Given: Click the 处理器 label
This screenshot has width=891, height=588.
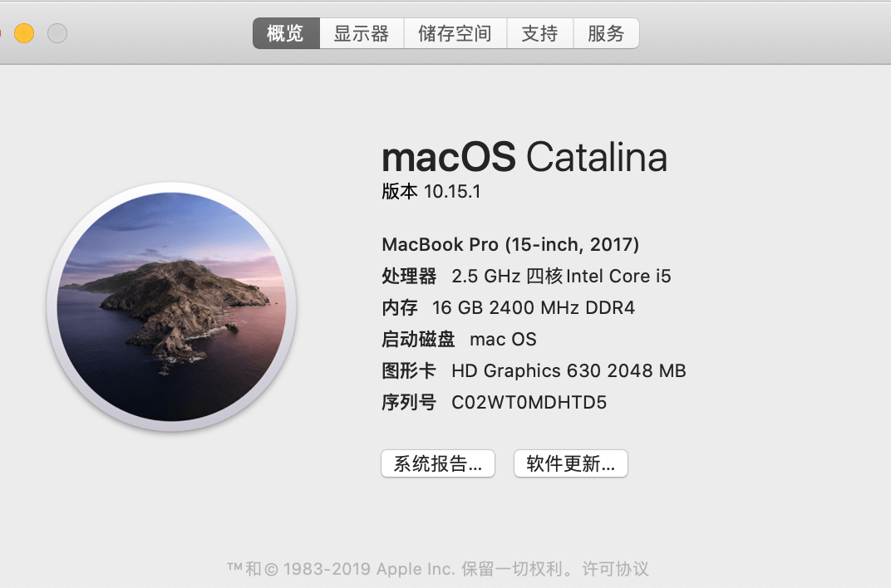Looking at the screenshot, I should [x=409, y=276].
